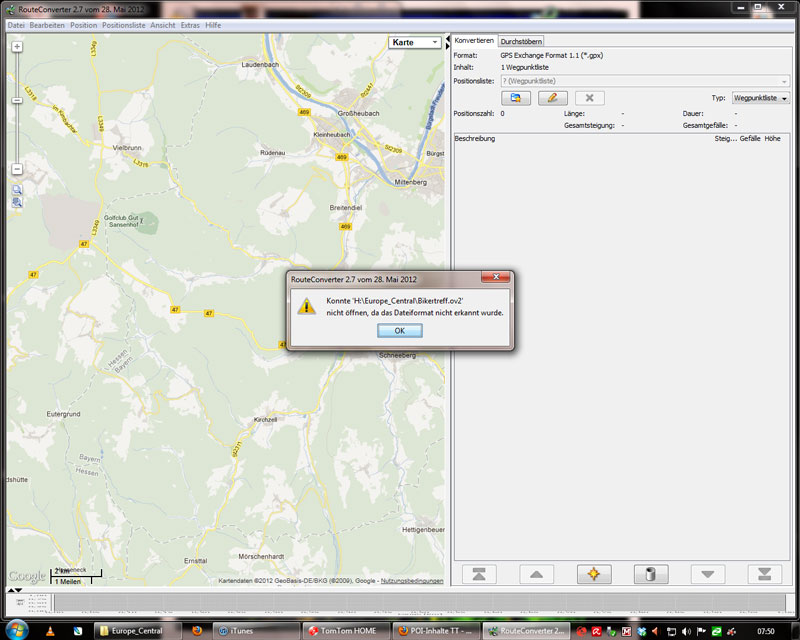Screen dimensions: 800x640
Task: Click the Steig... column header
Action: click(726, 138)
